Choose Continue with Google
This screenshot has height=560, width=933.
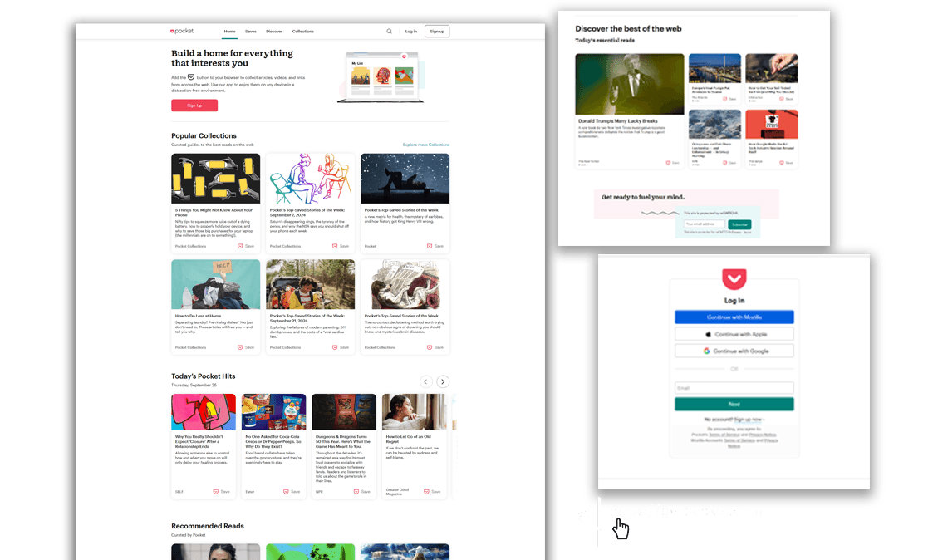pyautogui.click(x=734, y=351)
